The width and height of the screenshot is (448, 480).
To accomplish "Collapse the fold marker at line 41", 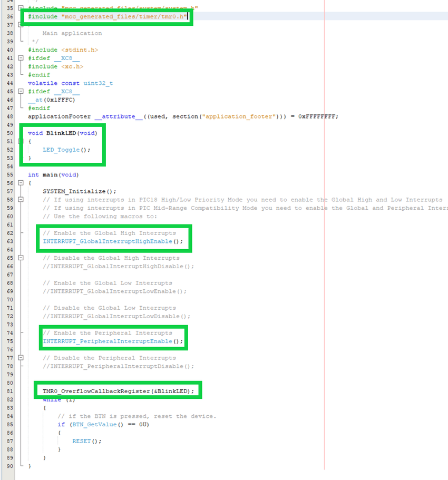I will pyautogui.click(x=21, y=58).
